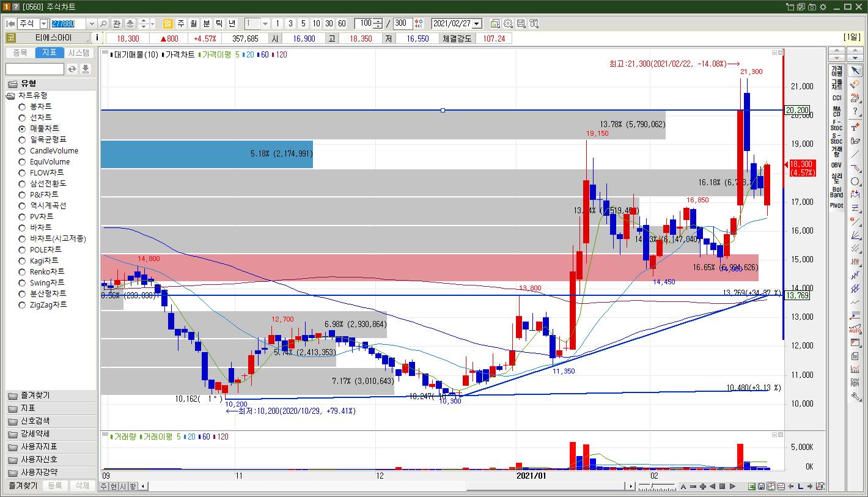Viewport: 868px width, 497px height.
Task: Click the 삭제 button at bottom left
Action: coord(82,485)
